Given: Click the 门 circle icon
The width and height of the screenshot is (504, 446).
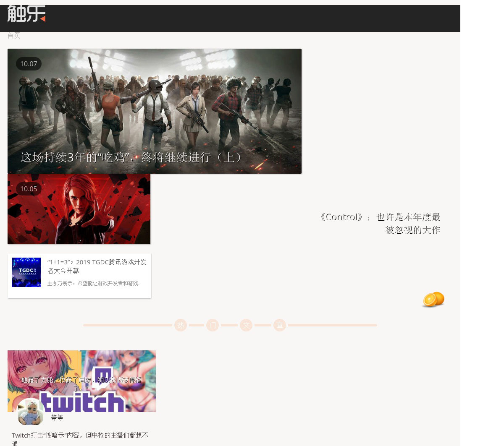Looking at the screenshot, I should pos(213,325).
